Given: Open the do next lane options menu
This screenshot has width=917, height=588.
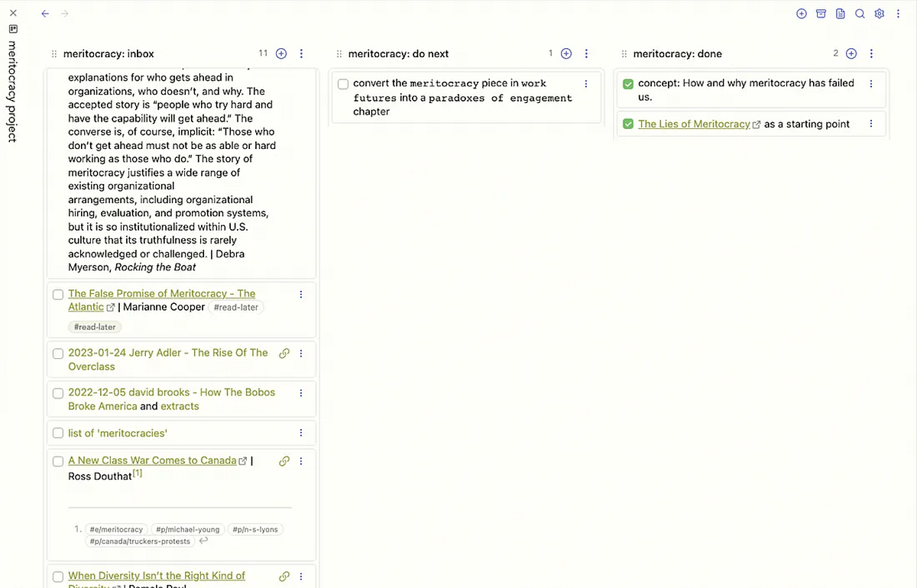Looking at the screenshot, I should click(x=587, y=53).
